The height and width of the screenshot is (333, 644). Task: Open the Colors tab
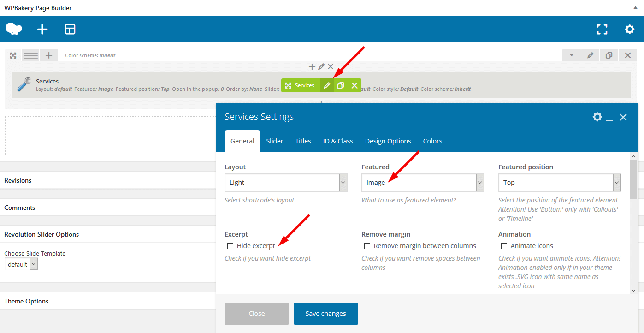click(x=433, y=141)
